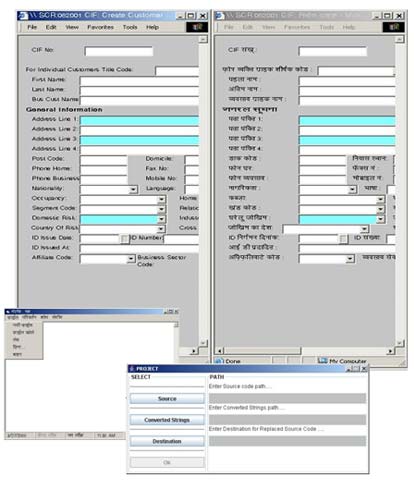Click the My Computer icon in status bar
The height and width of the screenshot is (482, 414).
pyautogui.click(x=322, y=361)
